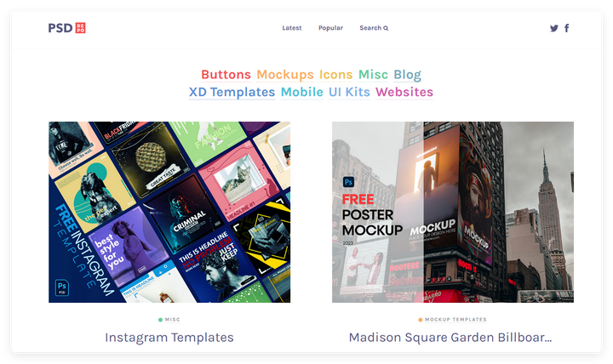Browse the UI Kits category
Image resolution: width=613 pixels, height=364 pixels.
(349, 92)
